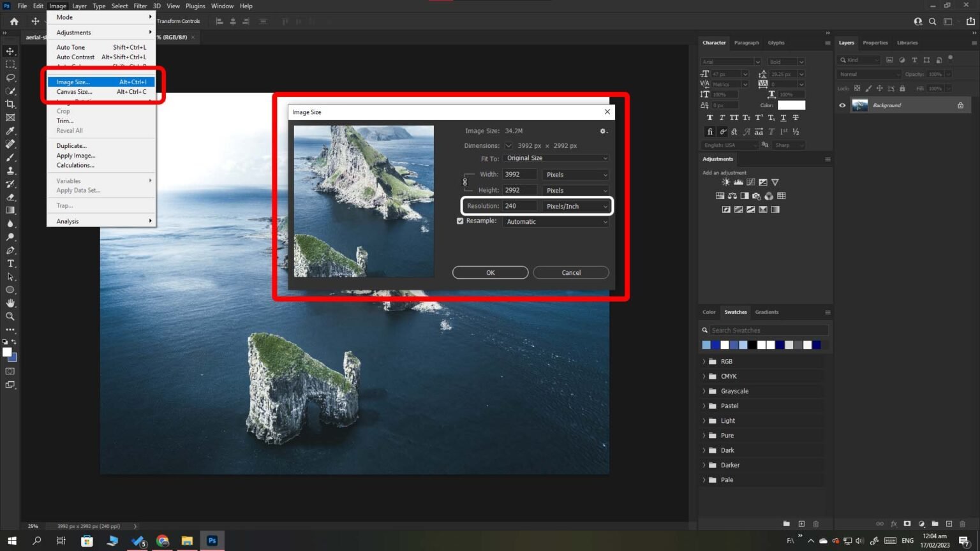Uncheck the Resample checkbox
The width and height of the screenshot is (980, 551).
point(460,221)
